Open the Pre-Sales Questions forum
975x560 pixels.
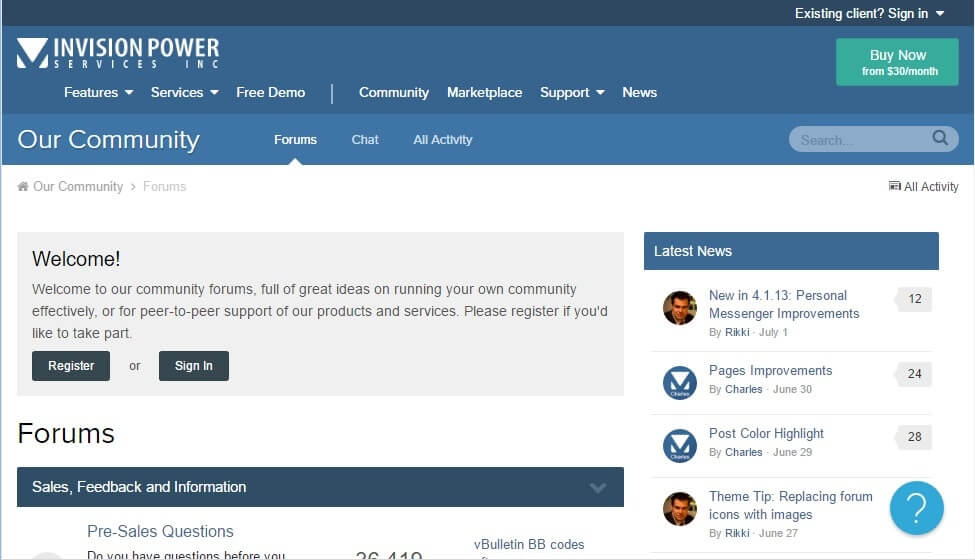point(160,531)
